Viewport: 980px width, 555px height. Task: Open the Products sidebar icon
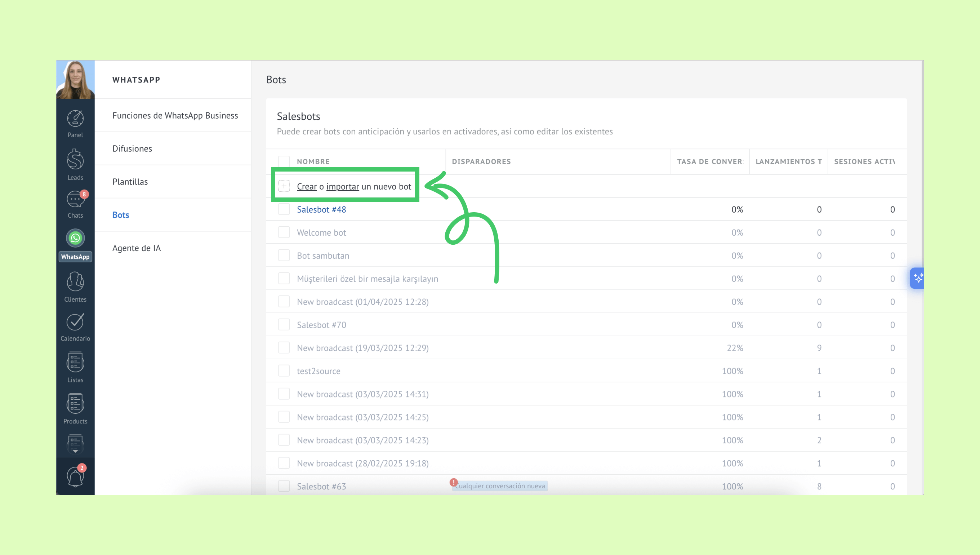tap(75, 403)
